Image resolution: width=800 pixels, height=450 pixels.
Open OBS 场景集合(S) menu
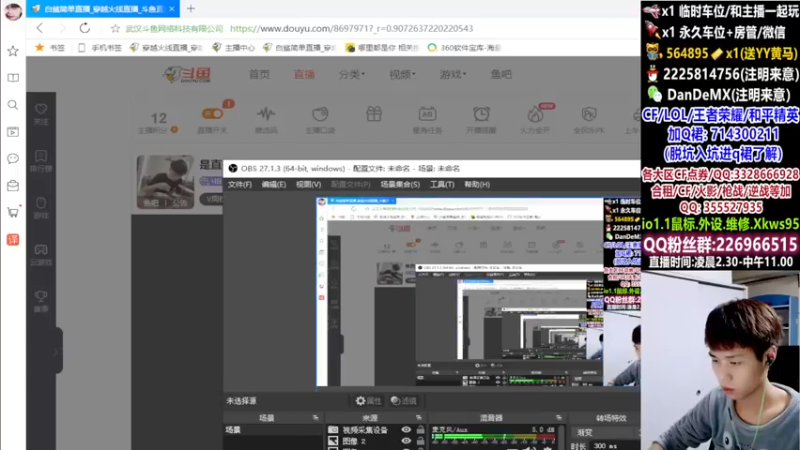point(400,184)
